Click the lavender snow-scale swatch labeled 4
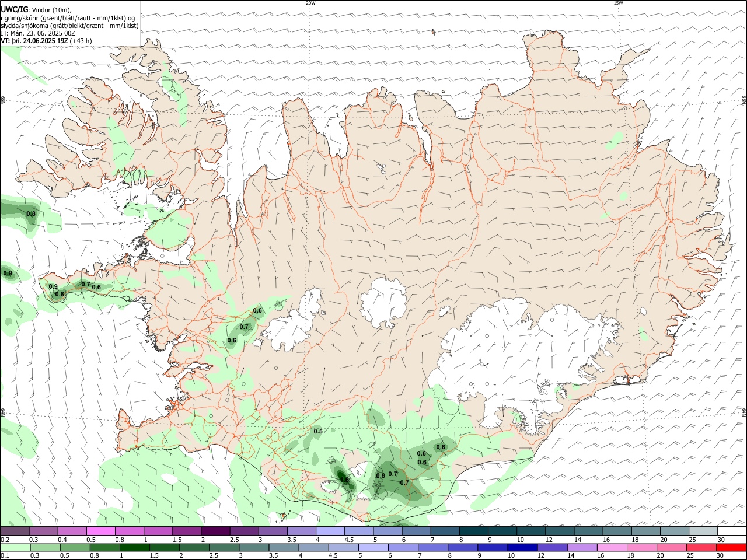This screenshot has height=560, width=747. [x=330, y=531]
